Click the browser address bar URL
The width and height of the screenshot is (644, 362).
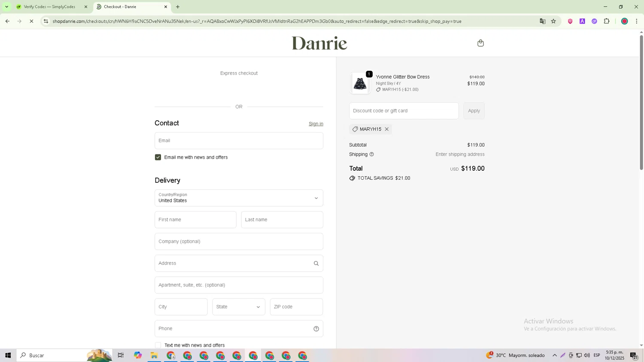pyautogui.click(x=257, y=21)
